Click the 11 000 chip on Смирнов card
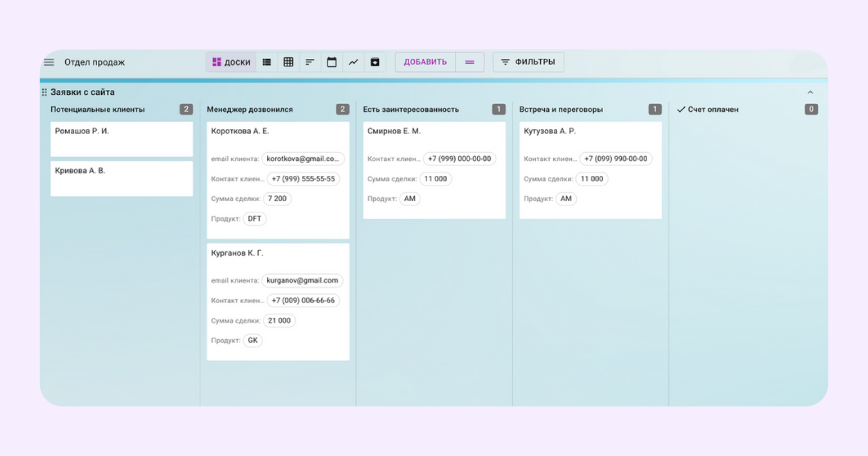The height and width of the screenshot is (456, 868). coord(436,179)
